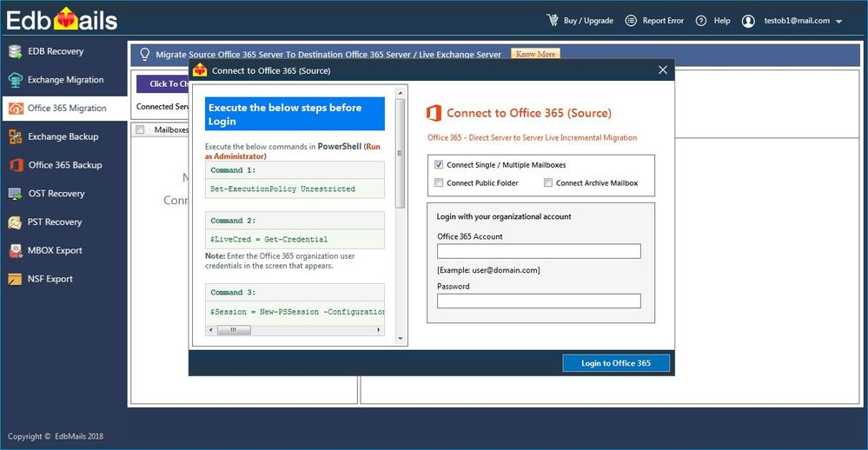Enable Connect Public Folder checkbox
Viewport: 868px width, 450px height.
point(439,182)
